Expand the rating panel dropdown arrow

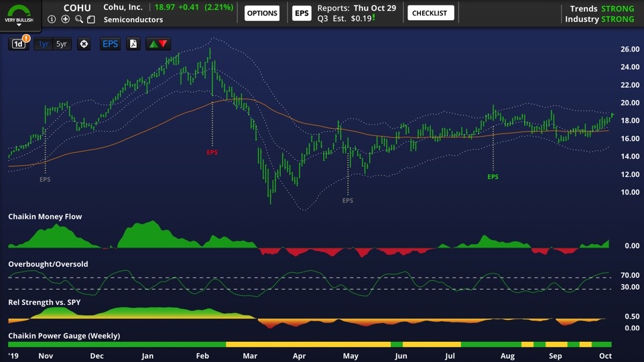click(19, 25)
